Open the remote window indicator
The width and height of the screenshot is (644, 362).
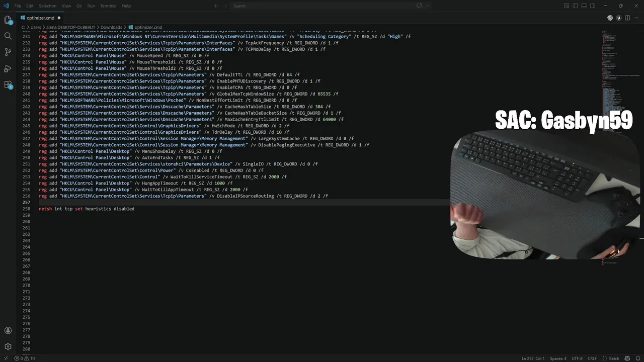[6, 358]
